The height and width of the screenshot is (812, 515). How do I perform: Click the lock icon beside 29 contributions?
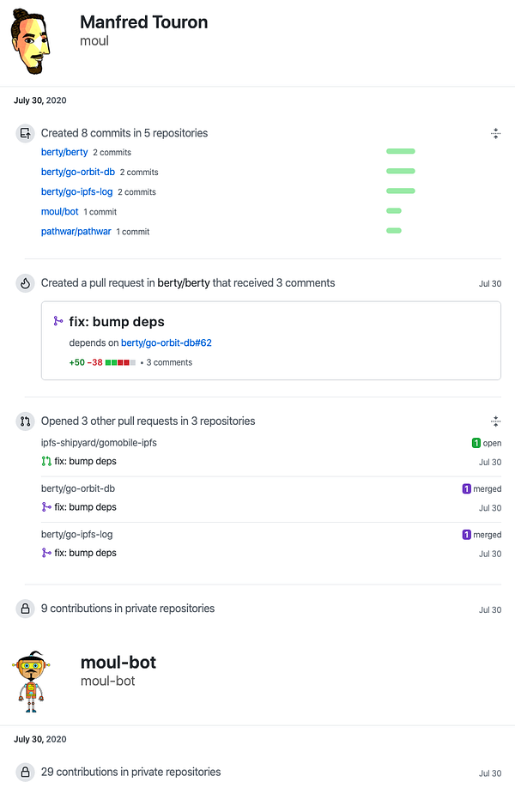click(x=25, y=772)
